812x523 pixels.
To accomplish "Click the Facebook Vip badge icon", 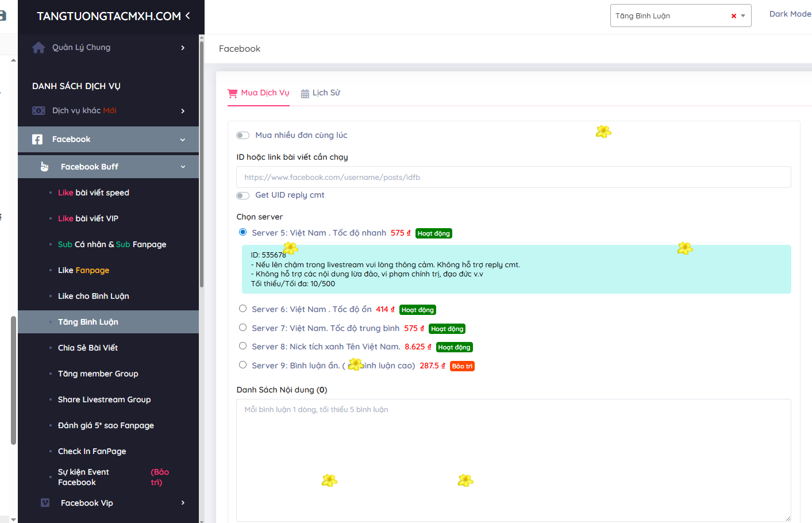I will [45, 503].
